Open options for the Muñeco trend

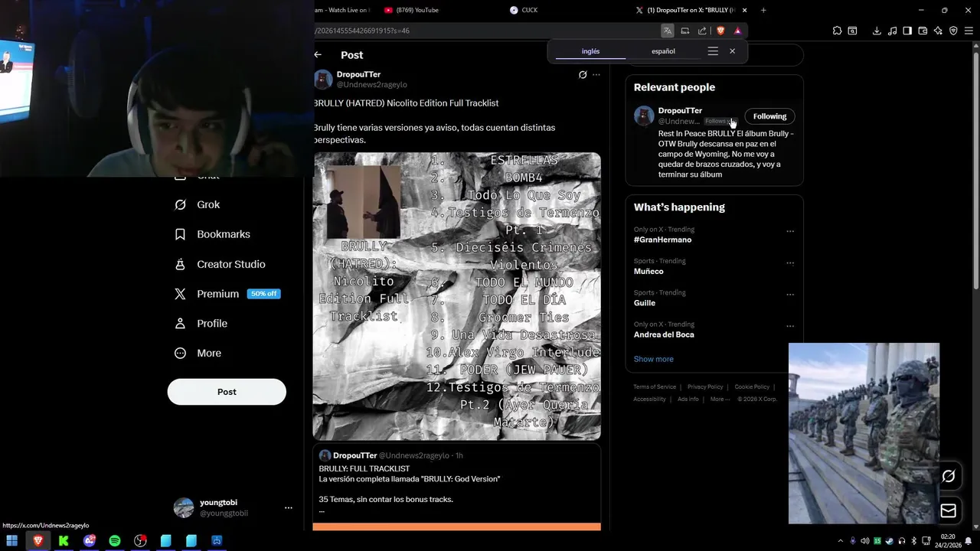point(790,263)
